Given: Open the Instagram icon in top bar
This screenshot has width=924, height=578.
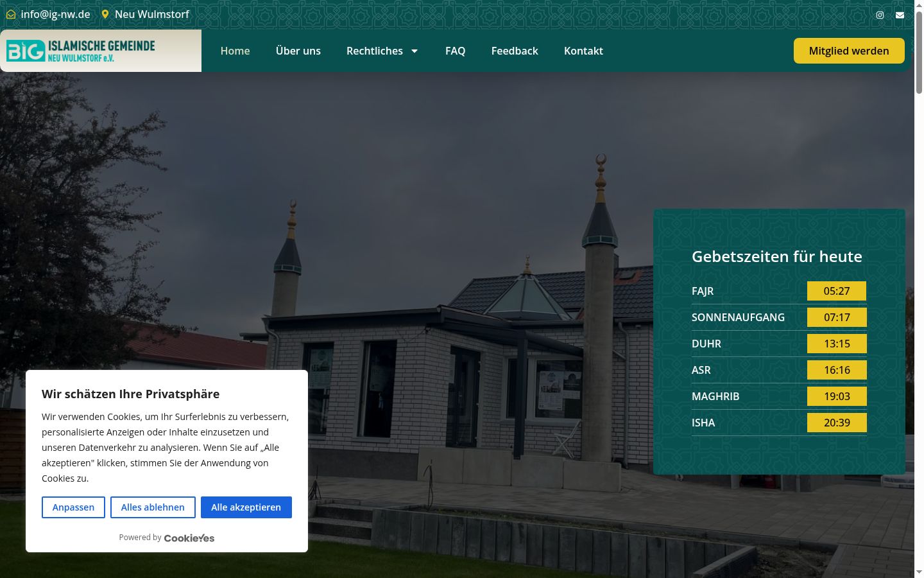Looking at the screenshot, I should [x=880, y=15].
